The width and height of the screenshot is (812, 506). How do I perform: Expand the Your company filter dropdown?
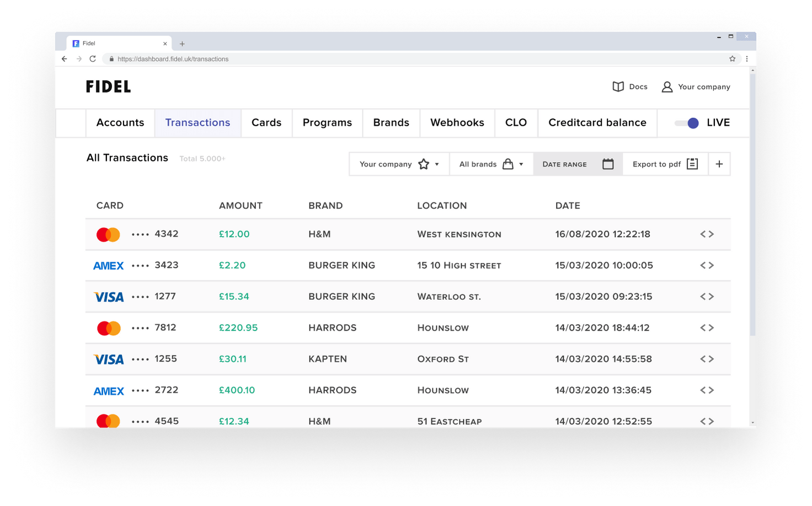click(437, 164)
